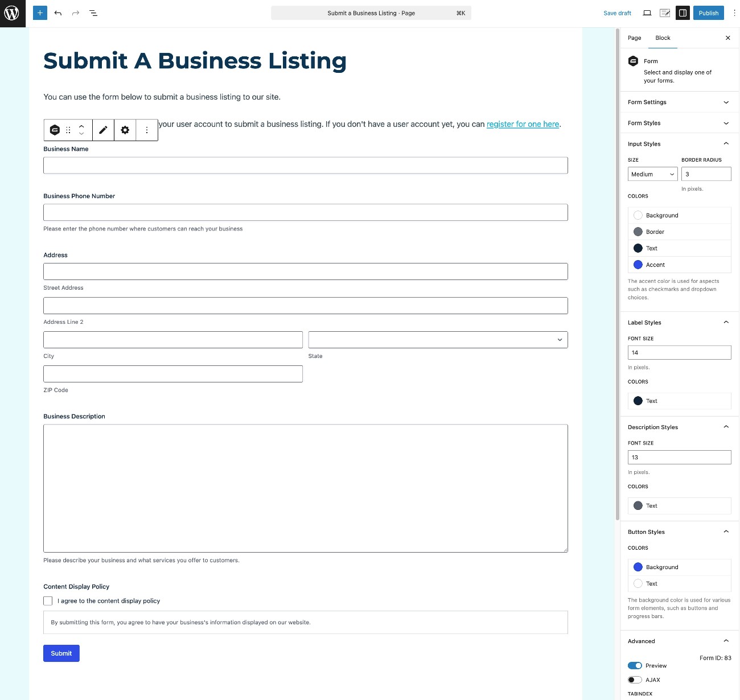Click the Publish button
This screenshot has width=740, height=700.
(x=708, y=13)
